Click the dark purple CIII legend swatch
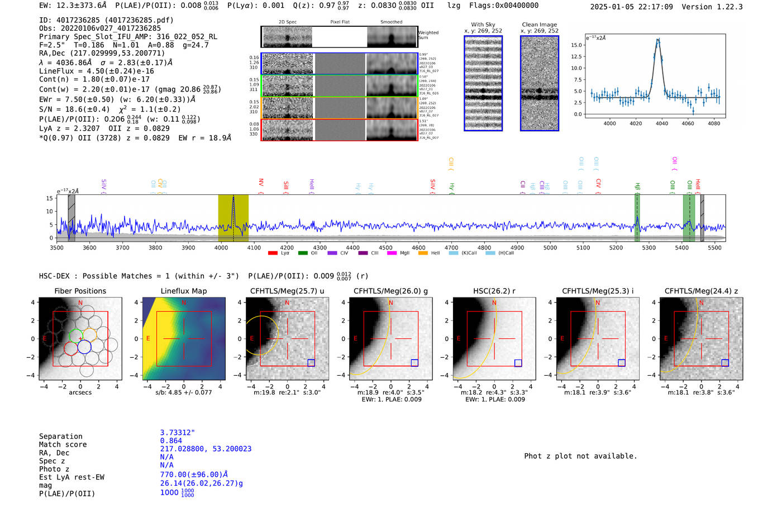 (x=363, y=253)
